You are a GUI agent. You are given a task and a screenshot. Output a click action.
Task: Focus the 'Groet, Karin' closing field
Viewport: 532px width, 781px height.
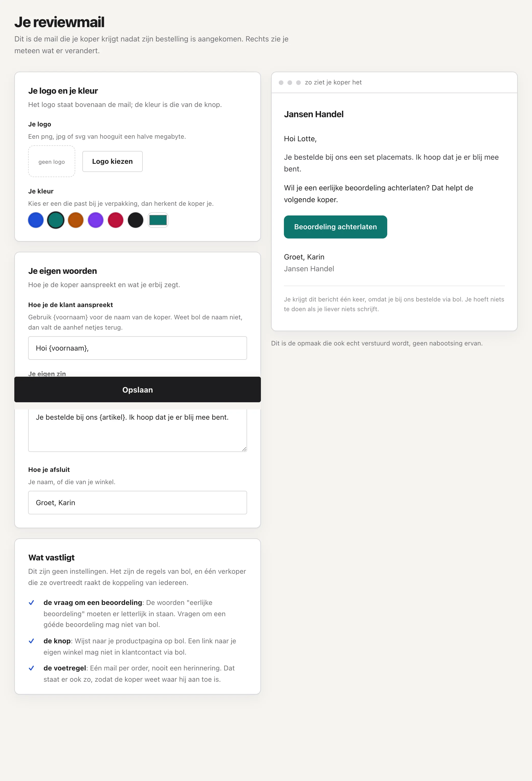pos(137,502)
